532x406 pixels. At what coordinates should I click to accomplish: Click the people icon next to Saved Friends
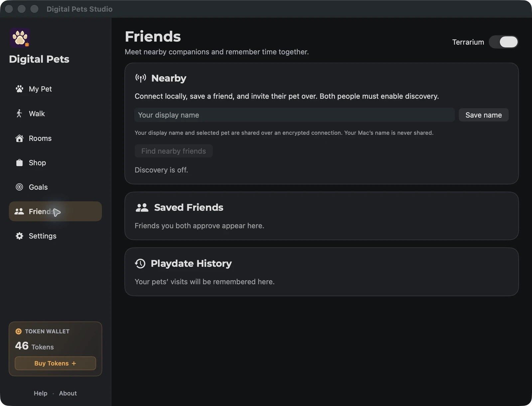tap(142, 208)
